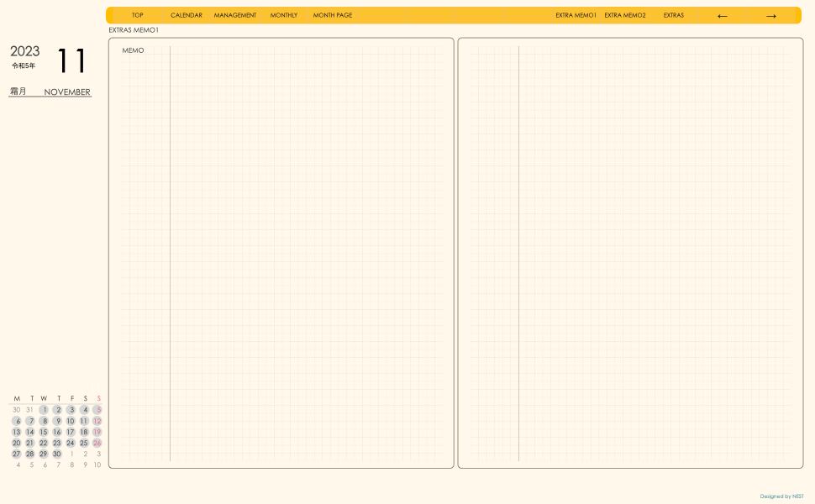Switch to the EXTRA MEMO2 tab
815x504 pixels.
[625, 15]
